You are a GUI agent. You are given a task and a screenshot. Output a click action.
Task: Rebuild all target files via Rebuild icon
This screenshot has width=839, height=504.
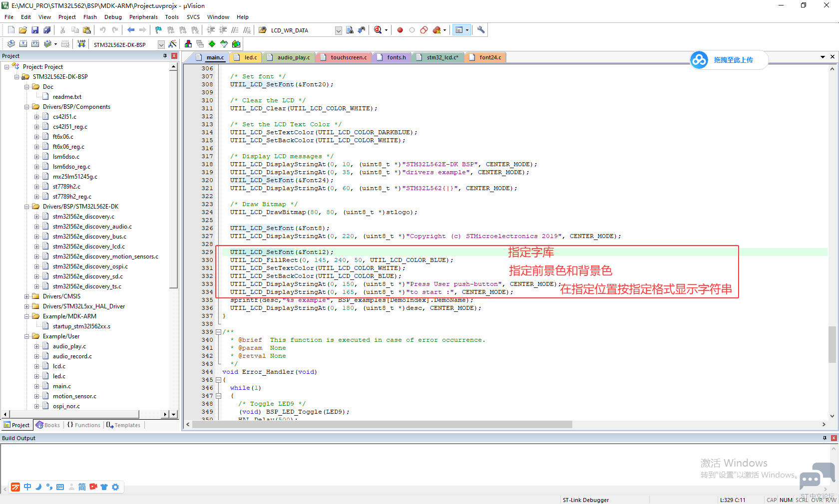click(35, 44)
